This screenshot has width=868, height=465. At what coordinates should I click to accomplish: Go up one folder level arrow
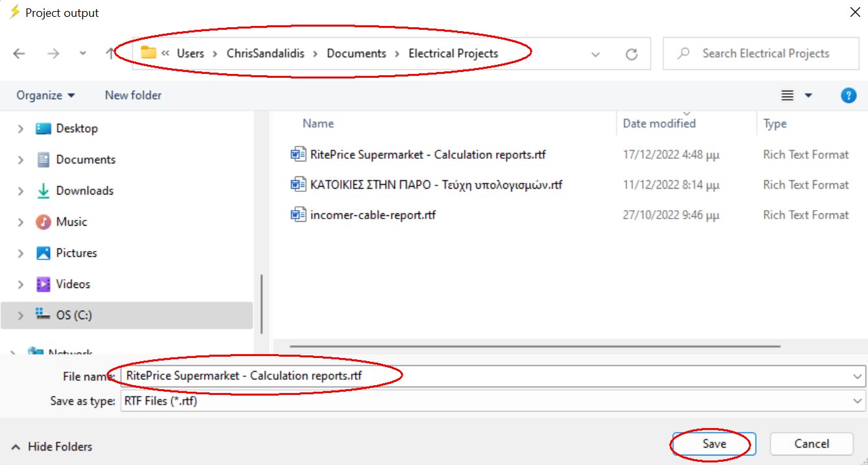point(110,54)
